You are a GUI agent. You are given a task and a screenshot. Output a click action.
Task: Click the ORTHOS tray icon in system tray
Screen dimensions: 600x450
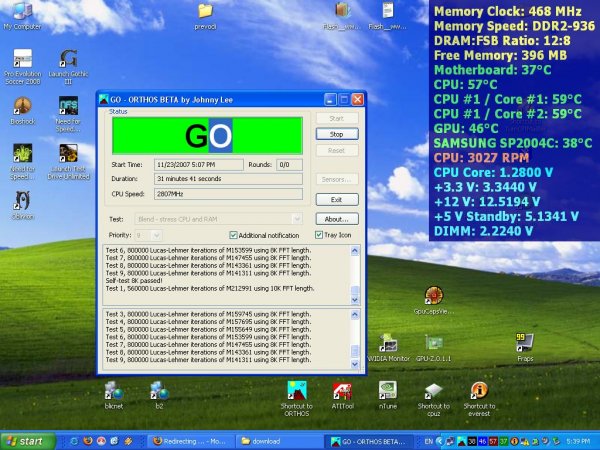[x=462, y=441]
